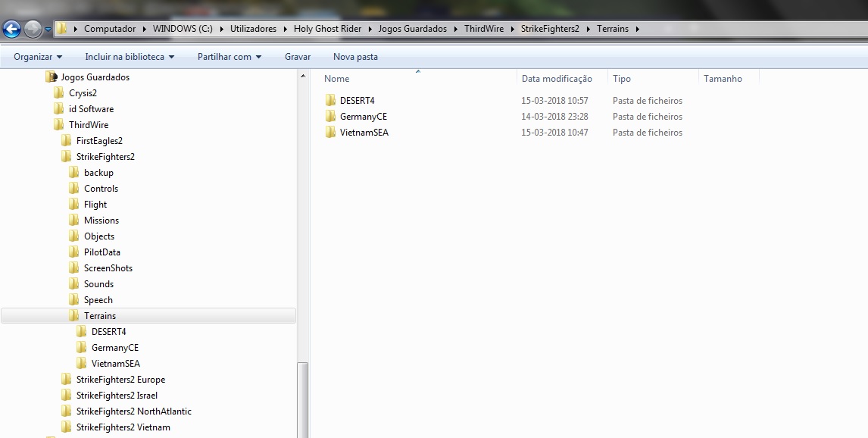This screenshot has height=438, width=868.
Task: Open the recent locations dropdown arrow
Action: [x=48, y=30]
